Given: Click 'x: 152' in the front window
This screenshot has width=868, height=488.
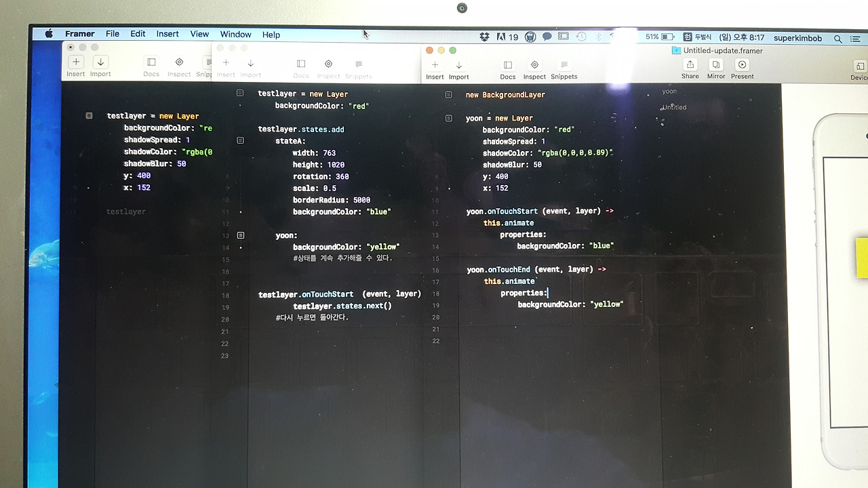Looking at the screenshot, I should 495,188.
